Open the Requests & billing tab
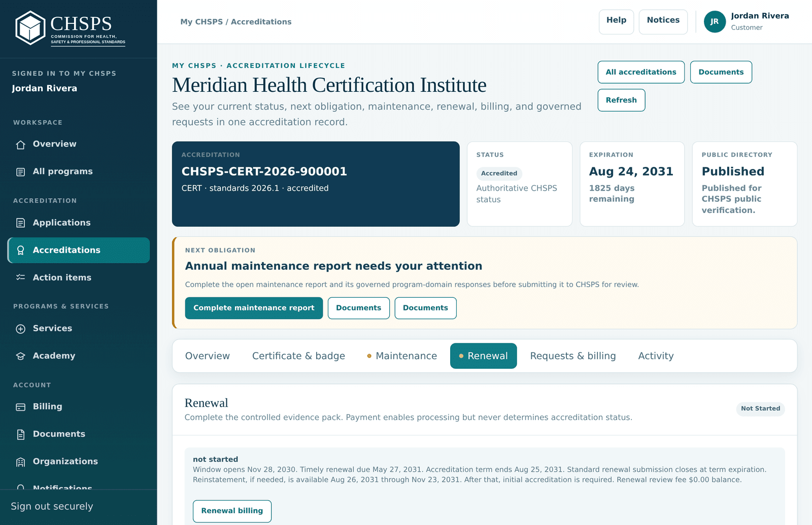 point(573,356)
